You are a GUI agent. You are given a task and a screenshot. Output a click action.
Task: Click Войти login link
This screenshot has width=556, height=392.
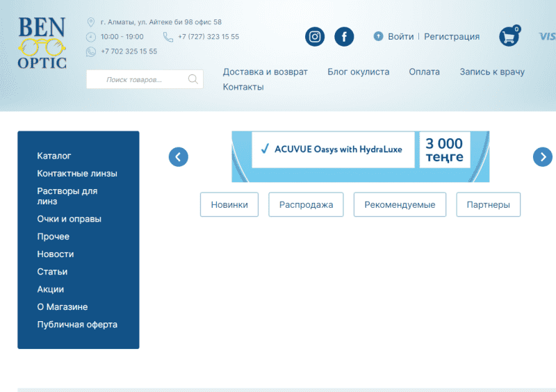click(401, 37)
